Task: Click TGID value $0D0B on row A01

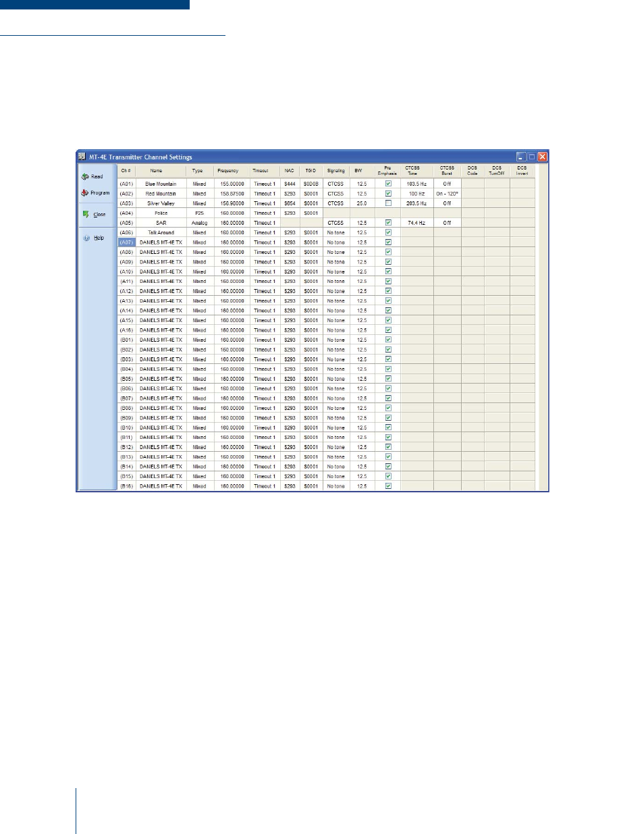Action: tap(311, 184)
